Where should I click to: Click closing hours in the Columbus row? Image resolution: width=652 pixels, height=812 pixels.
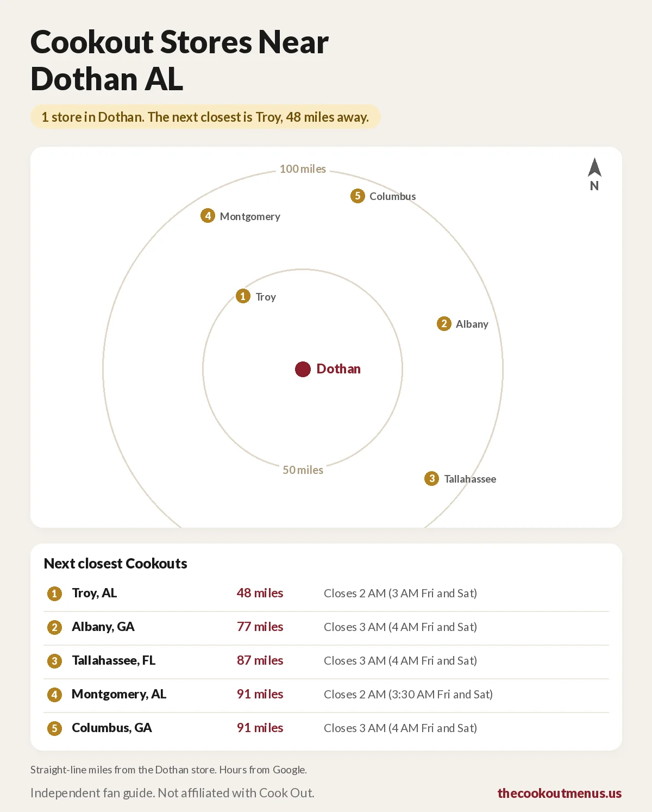click(400, 728)
